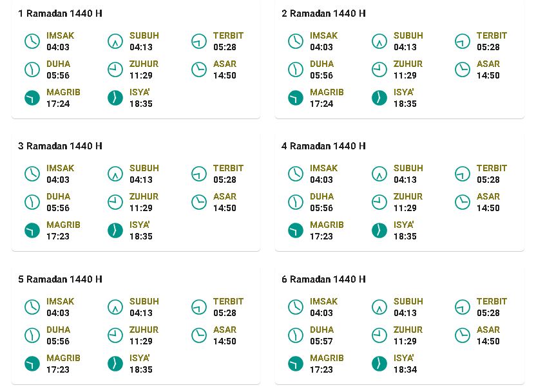Select the 1 Ramadan 1440 H heading

[x=60, y=14]
